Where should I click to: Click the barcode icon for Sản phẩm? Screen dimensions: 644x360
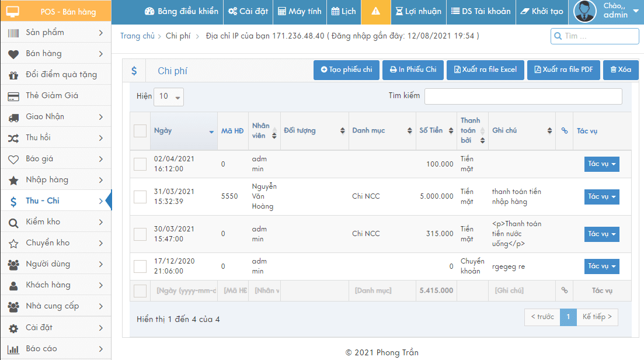tap(13, 32)
